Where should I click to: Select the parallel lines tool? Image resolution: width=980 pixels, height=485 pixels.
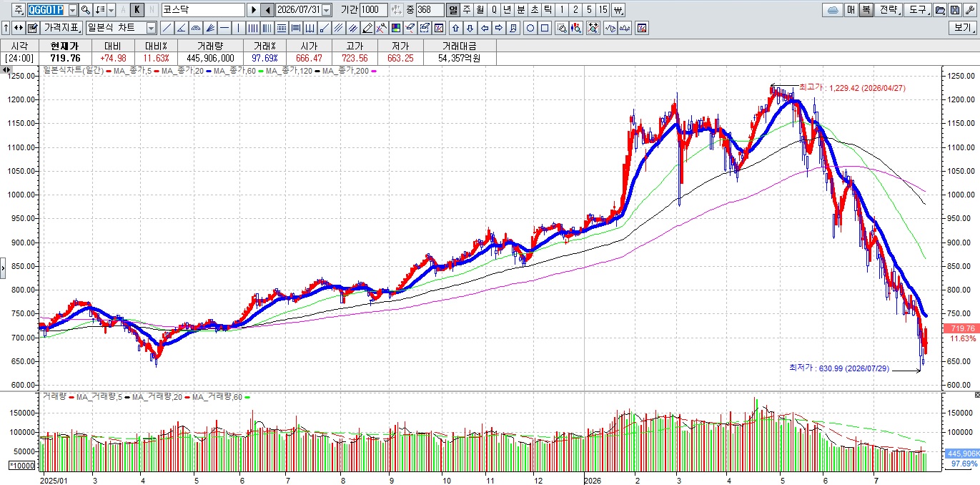[338, 28]
